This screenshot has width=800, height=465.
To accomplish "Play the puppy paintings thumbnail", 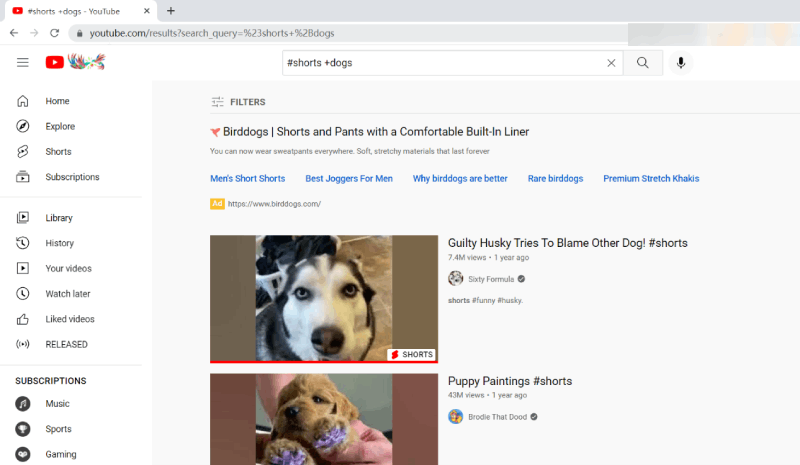I will point(324,419).
